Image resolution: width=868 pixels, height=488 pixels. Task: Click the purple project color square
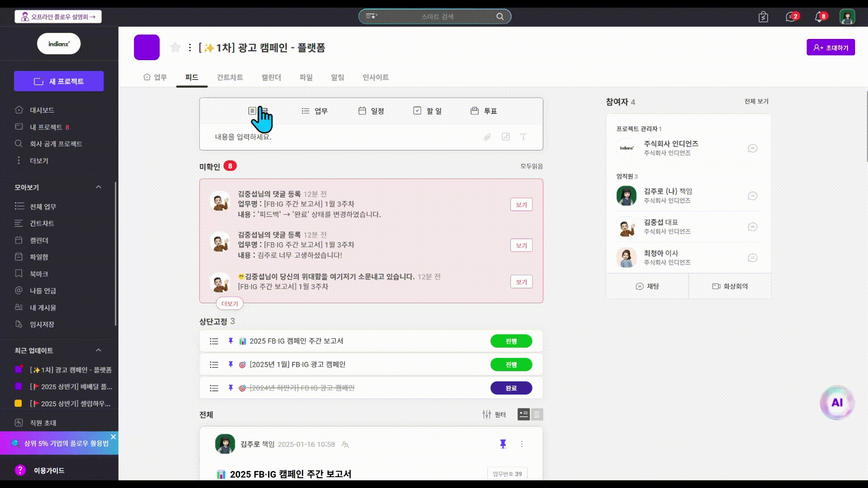click(x=146, y=47)
